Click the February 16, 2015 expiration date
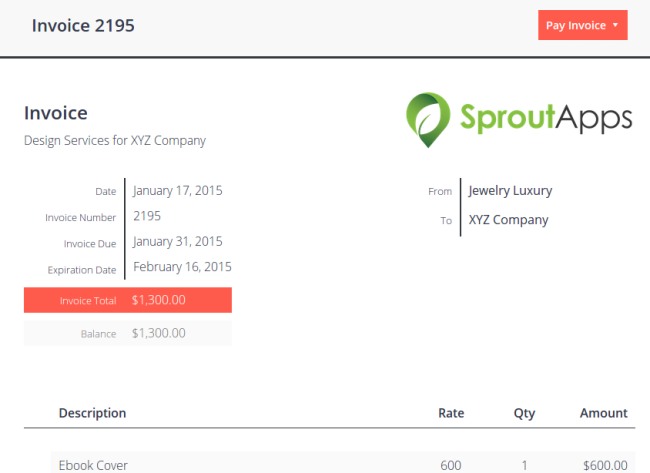Screen dimensions: 650x473 (182, 267)
